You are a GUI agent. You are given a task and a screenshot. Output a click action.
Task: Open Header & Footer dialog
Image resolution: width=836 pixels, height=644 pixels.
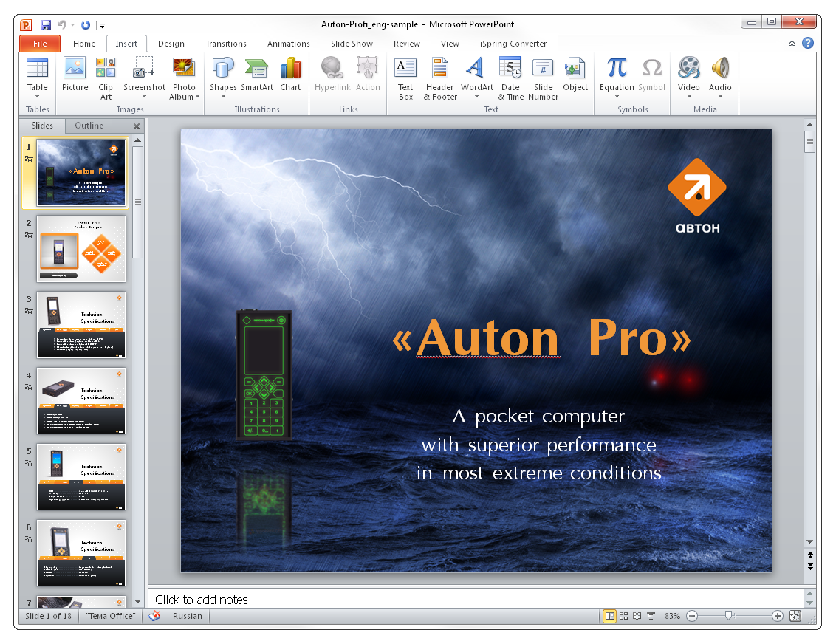pos(440,78)
